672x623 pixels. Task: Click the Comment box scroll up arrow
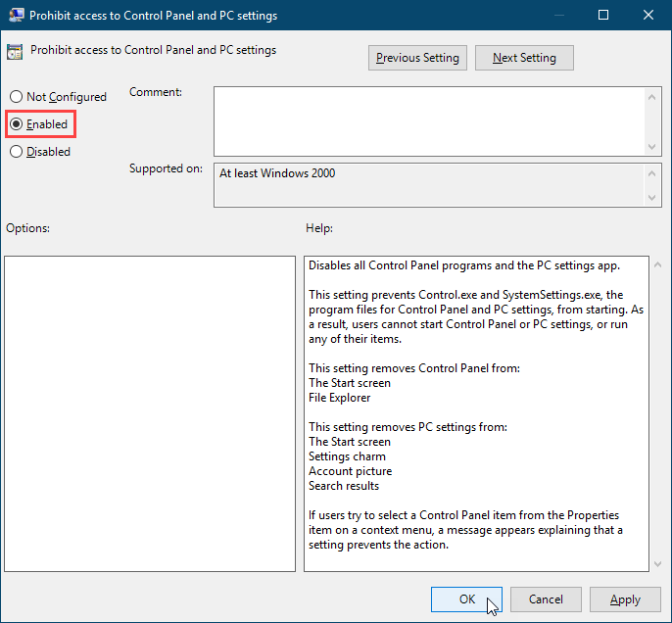coord(651,97)
